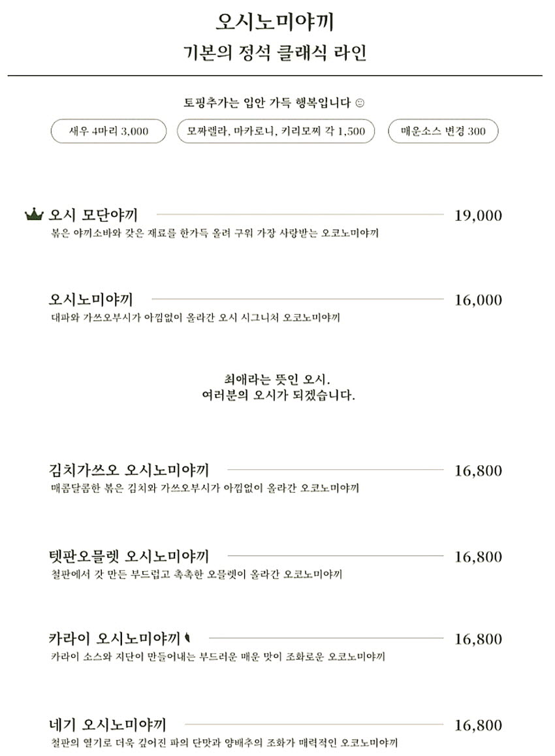
Task: Click the description under 네기 오시노미야끼
Action: (x=224, y=742)
